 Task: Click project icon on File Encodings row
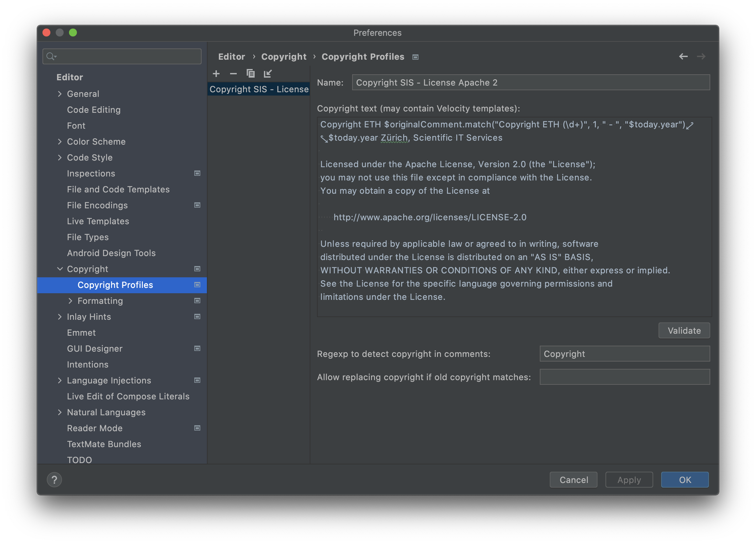197,205
